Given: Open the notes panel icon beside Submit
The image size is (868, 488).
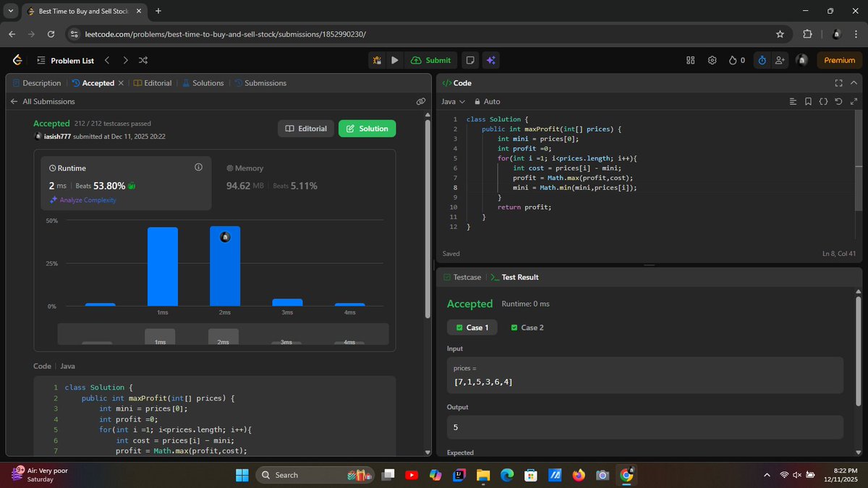Looking at the screenshot, I should pyautogui.click(x=470, y=60).
